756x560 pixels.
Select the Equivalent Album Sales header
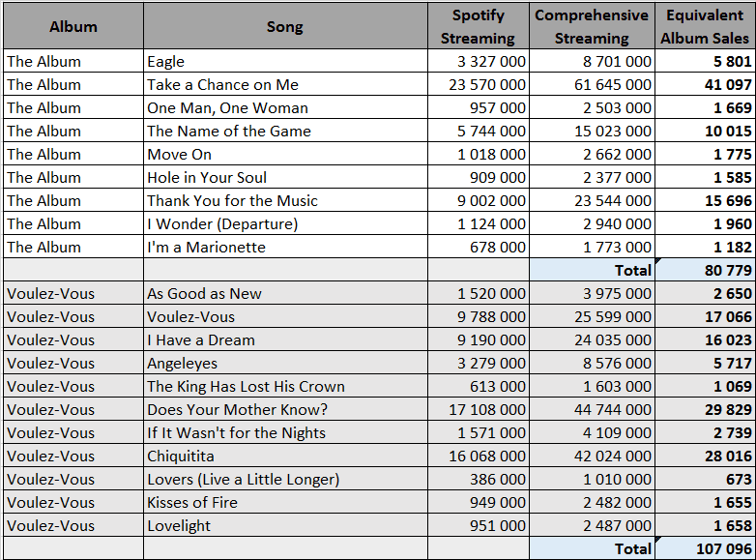[705, 26]
